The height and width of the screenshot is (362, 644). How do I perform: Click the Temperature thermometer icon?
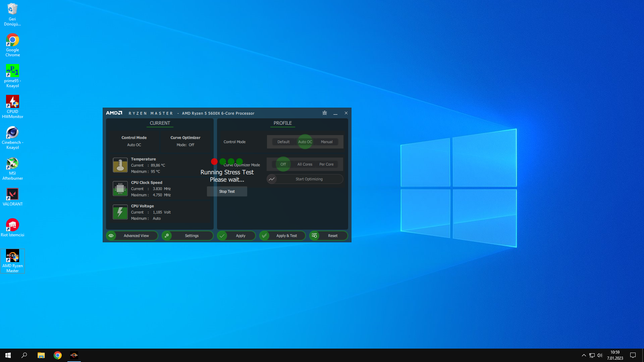(120, 165)
